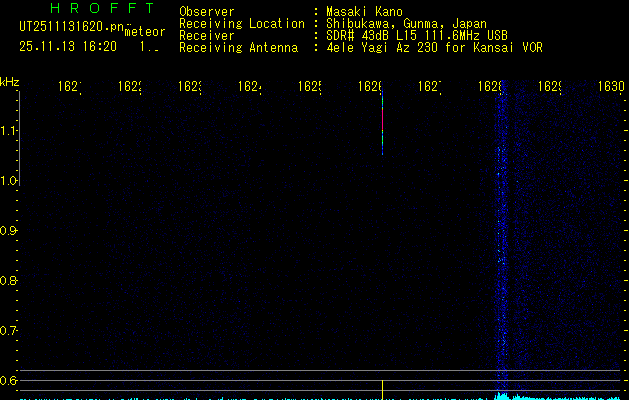Viewport: 629px width, 400px height.
Task: Click the Observer name Masaki Kano
Action: [x=364, y=12]
